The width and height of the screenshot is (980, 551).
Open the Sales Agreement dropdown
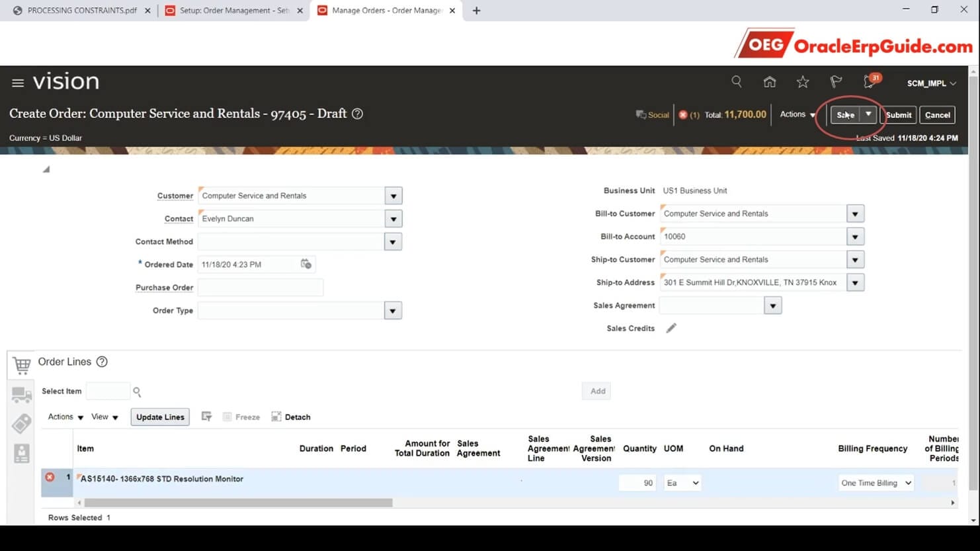click(x=772, y=306)
